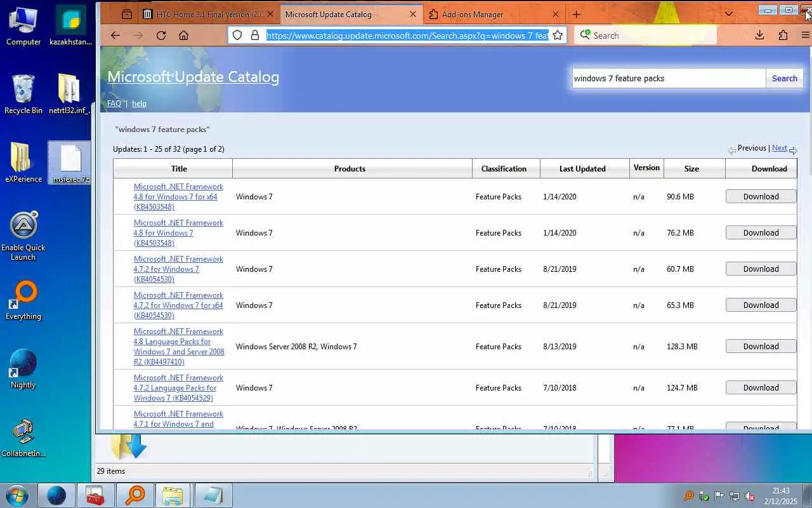Image resolution: width=812 pixels, height=508 pixels.
Task: Select the Microsoft Update Catalog tab
Action: (x=351, y=14)
